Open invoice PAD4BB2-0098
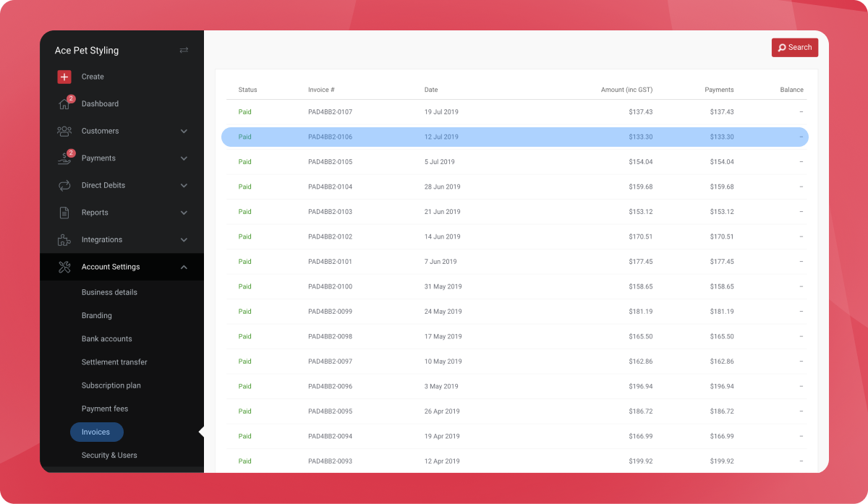The width and height of the screenshot is (868, 504). 330,336
